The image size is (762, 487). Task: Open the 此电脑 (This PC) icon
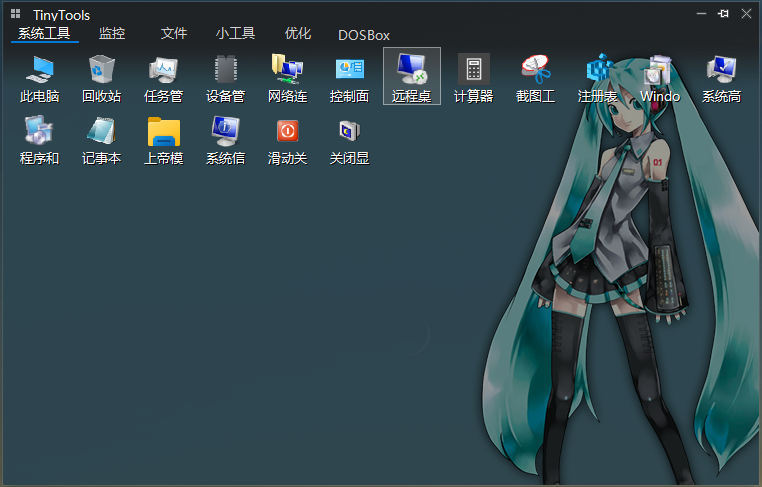[39, 76]
